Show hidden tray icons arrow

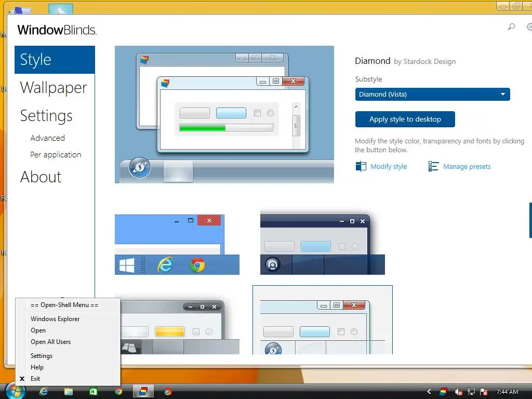(429, 392)
